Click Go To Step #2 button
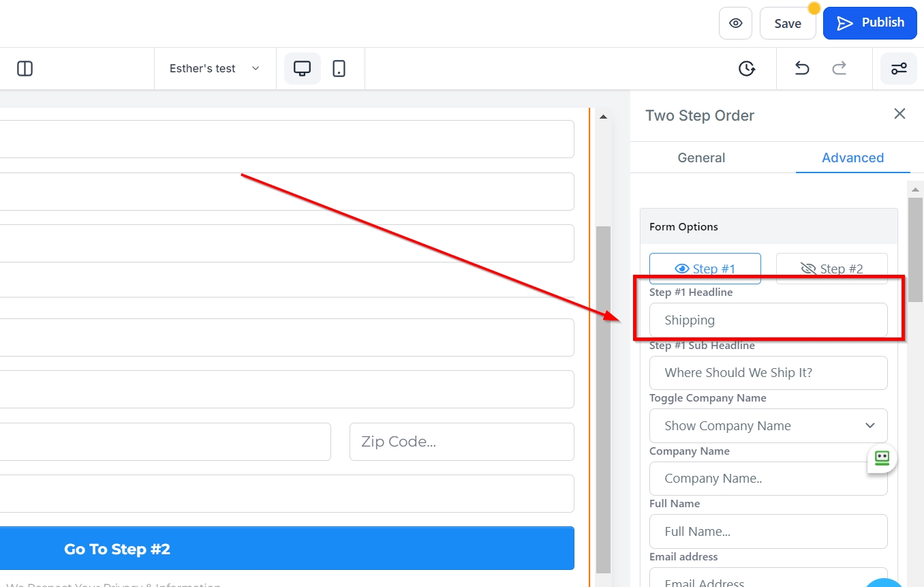The height and width of the screenshot is (587, 924). 286,549
